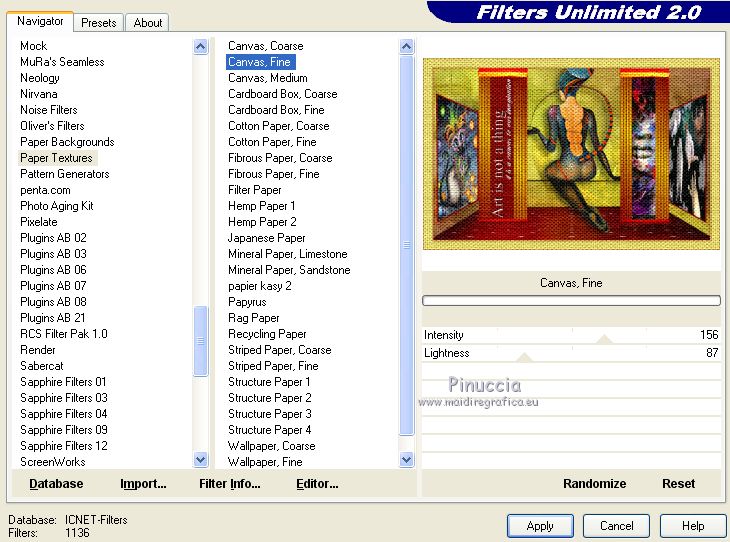Choose Papyrus filter
Viewport: 730px width, 542px height.
point(247,302)
